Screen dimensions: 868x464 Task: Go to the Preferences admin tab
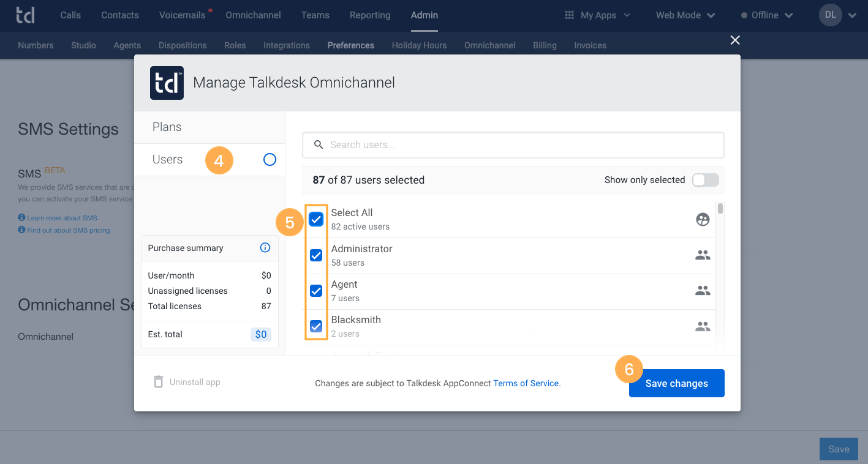tap(351, 45)
